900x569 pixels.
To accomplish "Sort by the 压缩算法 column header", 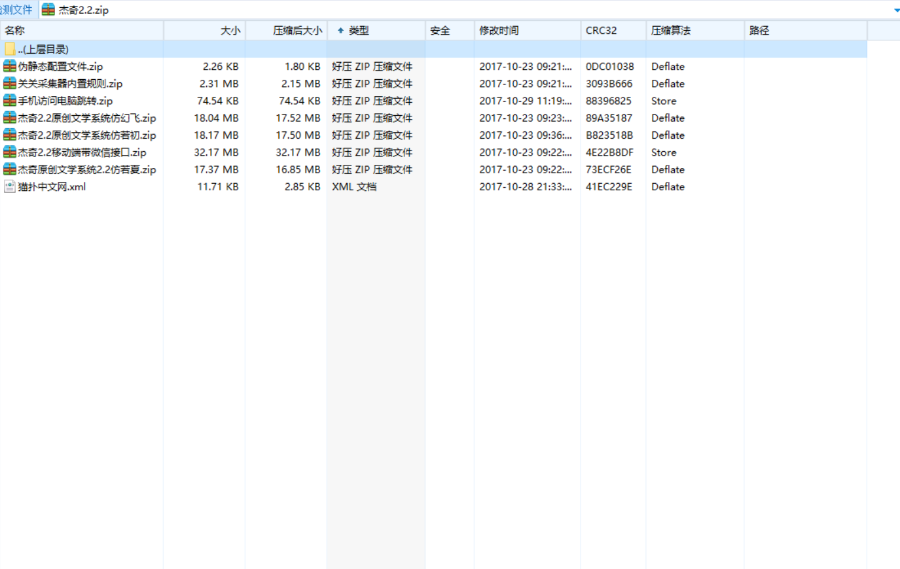I will [695, 30].
